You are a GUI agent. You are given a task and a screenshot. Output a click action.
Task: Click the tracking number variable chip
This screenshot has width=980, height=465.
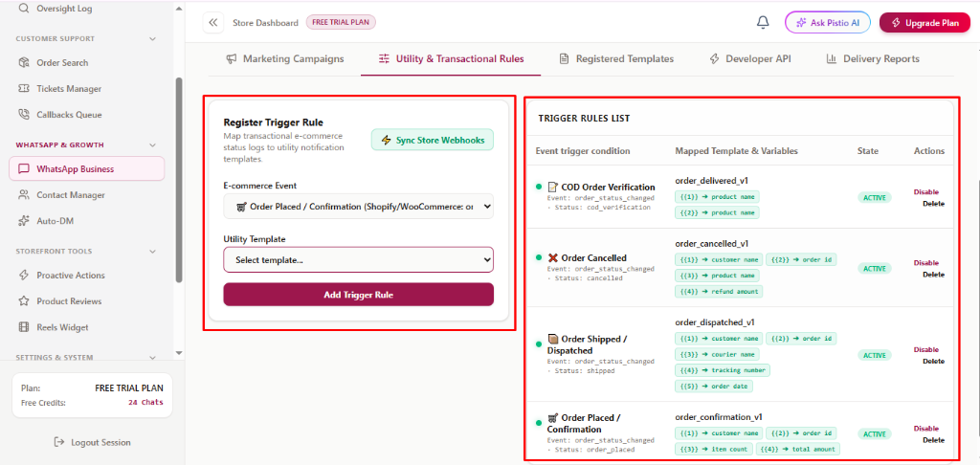(x=722, y=370)
